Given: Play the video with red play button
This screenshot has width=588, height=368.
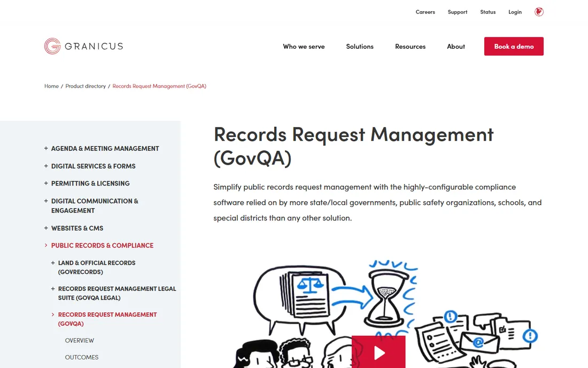Looking at the screenshot, I should point(378,352).
